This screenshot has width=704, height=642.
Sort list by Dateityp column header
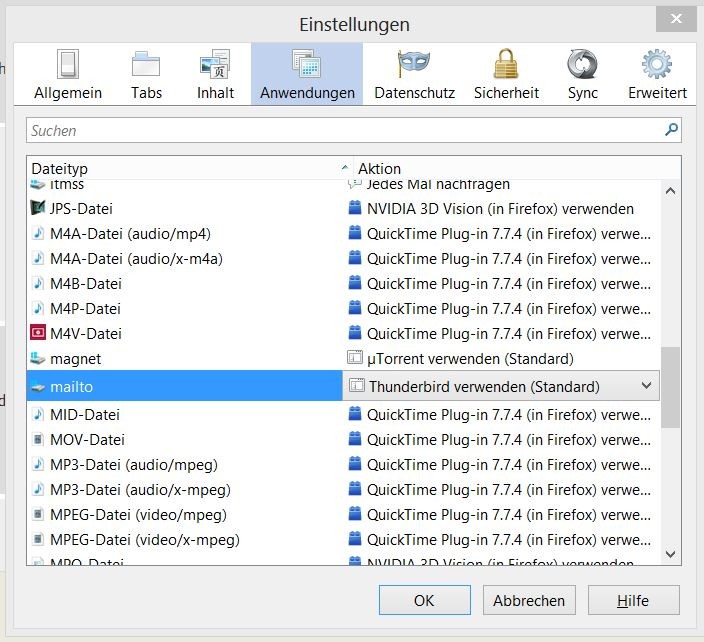click(185, 169)
